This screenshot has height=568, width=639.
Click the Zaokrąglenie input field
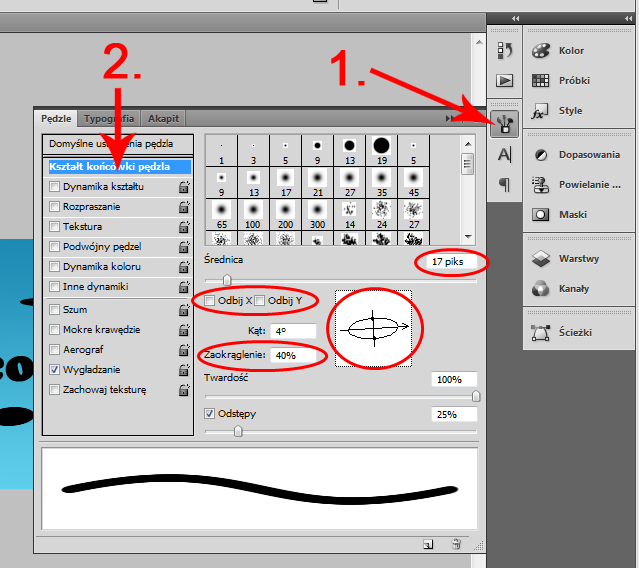tap(292, 355)
